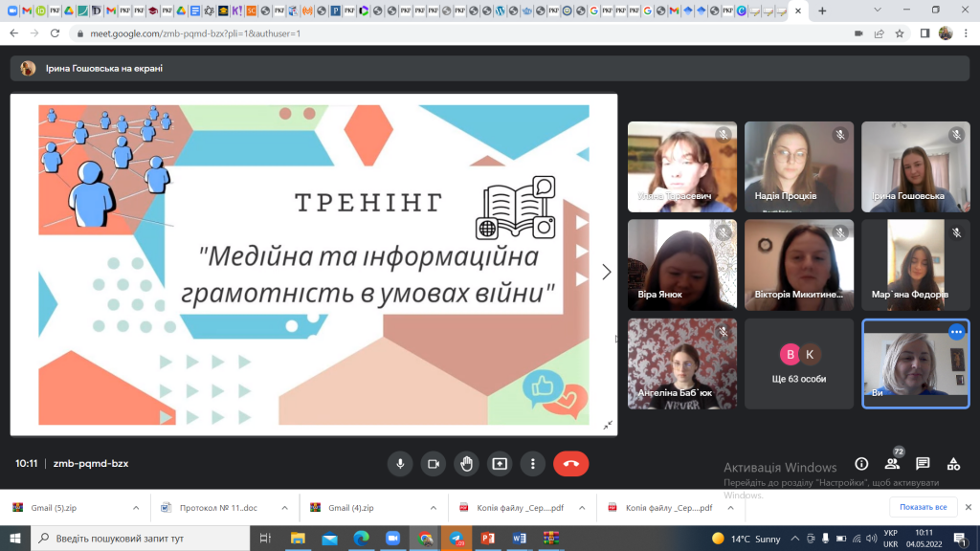Viewport: 980px width, 551px height.
Task: Open the chat with everyone panel
Action: point(923,464)
